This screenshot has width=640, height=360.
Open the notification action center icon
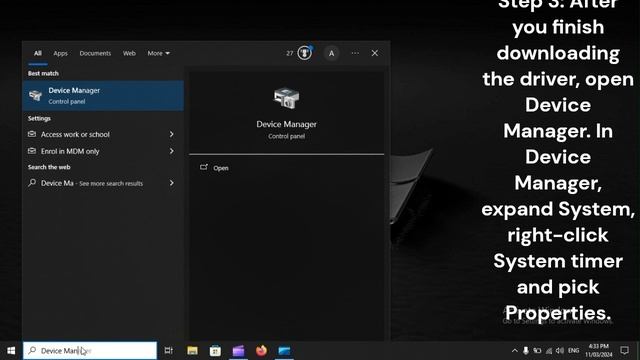click(624, 351)
